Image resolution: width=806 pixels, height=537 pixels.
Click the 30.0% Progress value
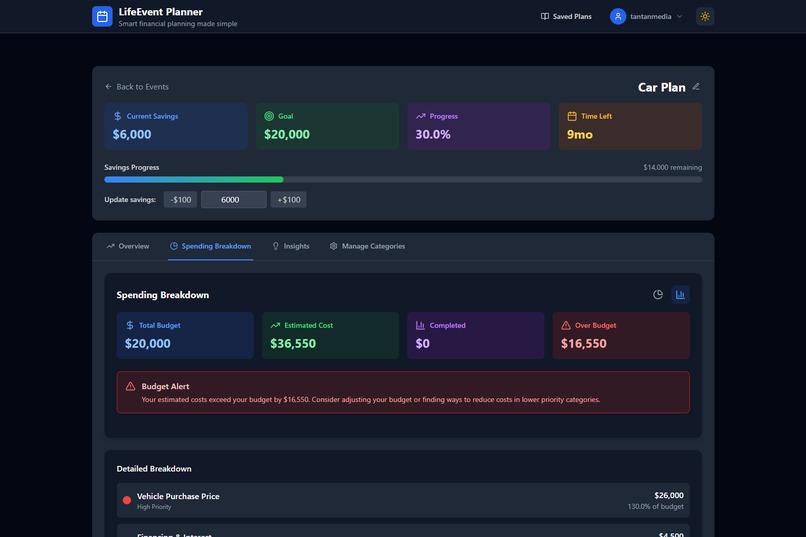(433, 135)
